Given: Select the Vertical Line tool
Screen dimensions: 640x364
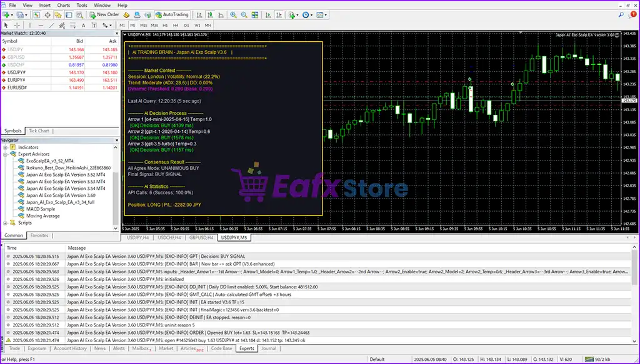Looking at the screenshot, I should point(30,25).
